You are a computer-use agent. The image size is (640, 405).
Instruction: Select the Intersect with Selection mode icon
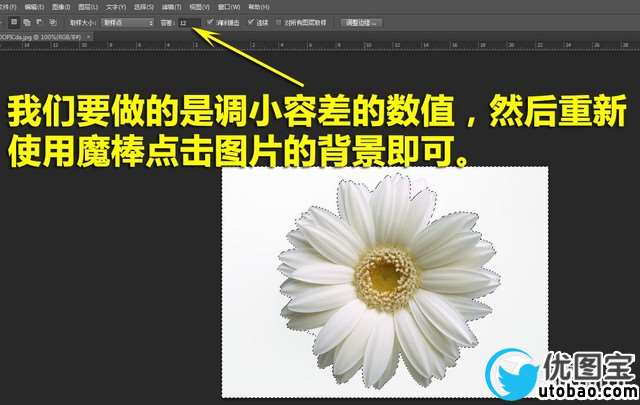[x=53, y=22]
